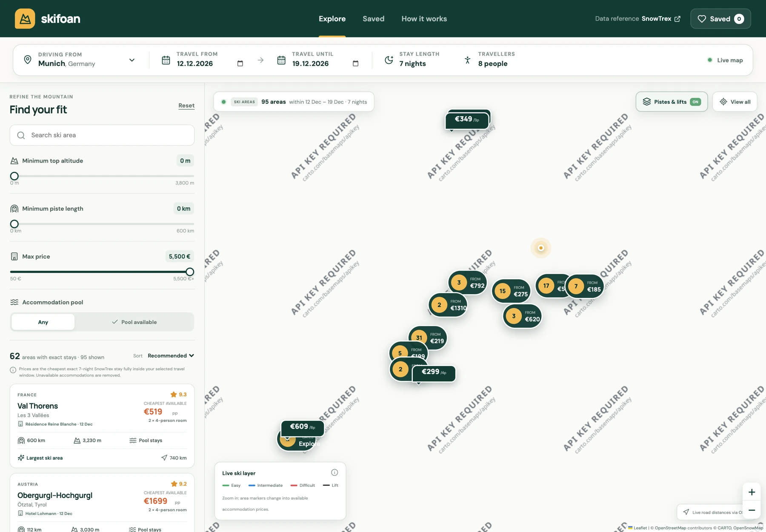Image resolution: width=766 pixels, height=532 pixels.
Task: Zoom in the map with plus button
Action: click(752, 492)
